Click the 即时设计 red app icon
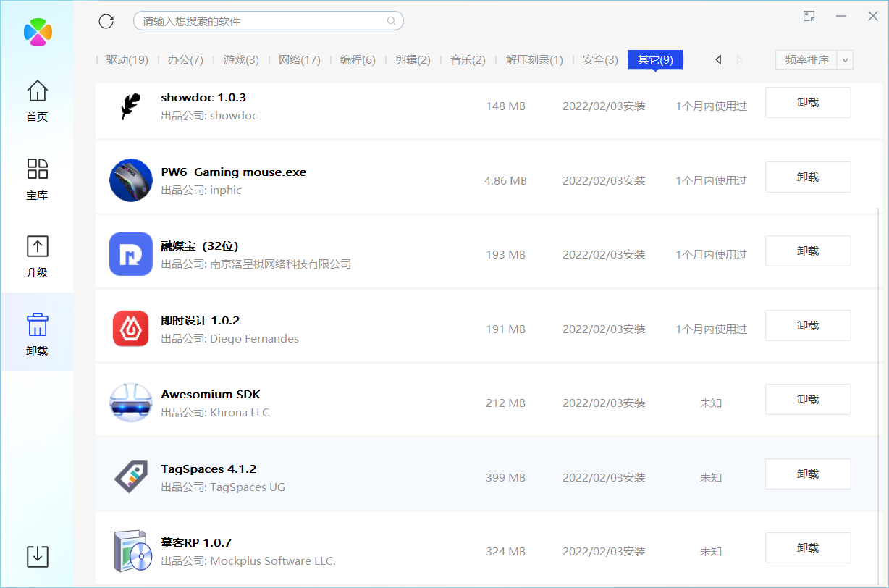 [x=131, y=329]
